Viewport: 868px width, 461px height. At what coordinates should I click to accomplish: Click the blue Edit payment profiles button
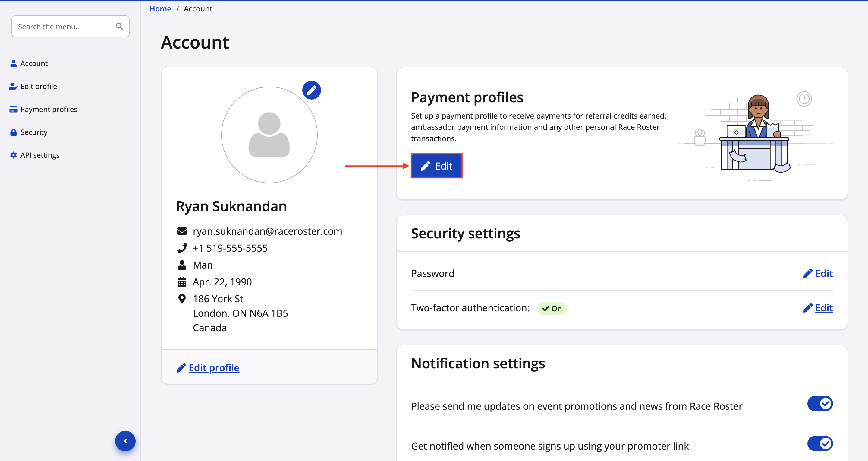[x=436, y=166]
